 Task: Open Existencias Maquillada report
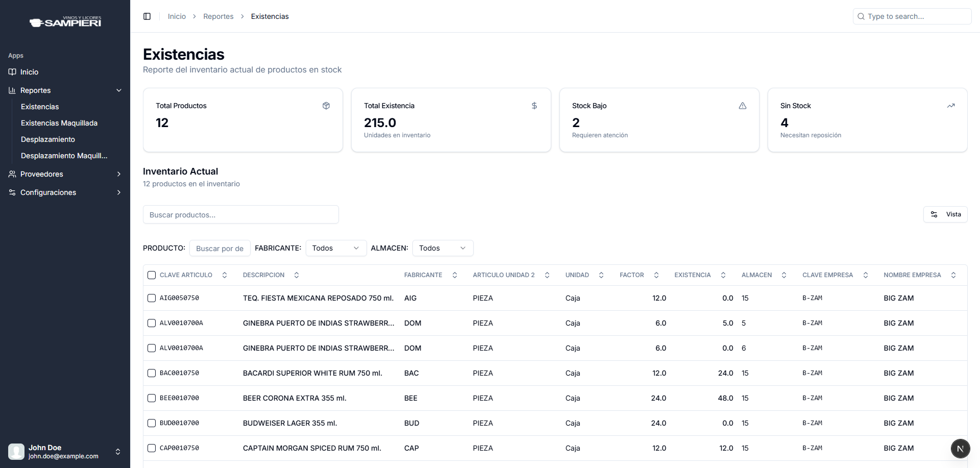(59, 123)
